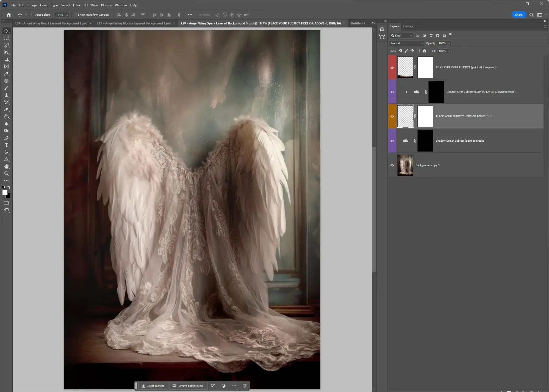Select the Crop tool
Viewport: 549px width, 392px height.
click(6, 59)
